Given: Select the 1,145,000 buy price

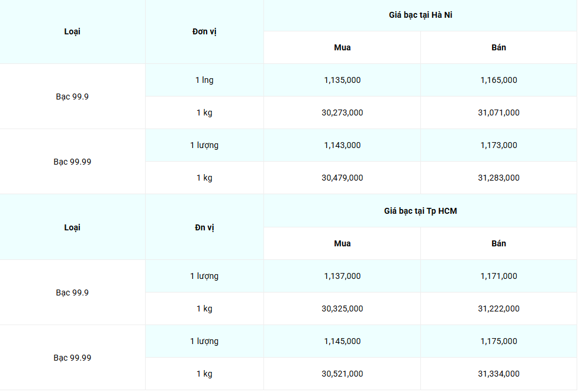Looking at the screenshot, I should pos(342,341).
